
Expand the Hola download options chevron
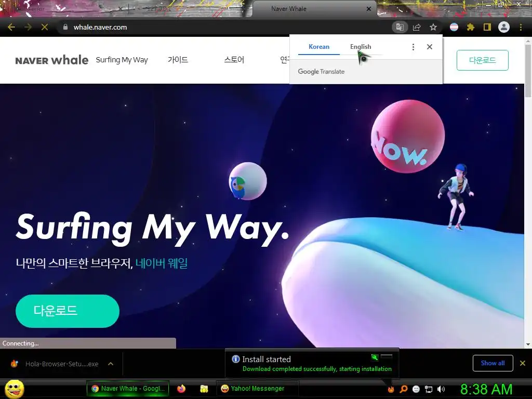click(x=111, y=364)
